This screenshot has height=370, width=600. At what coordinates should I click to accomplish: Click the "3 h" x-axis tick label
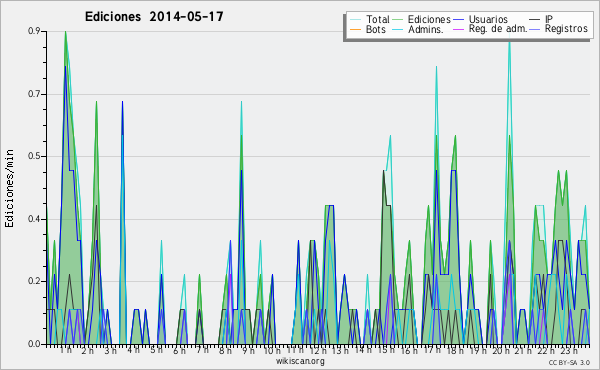pyautogui.click(x=111, y=350)
